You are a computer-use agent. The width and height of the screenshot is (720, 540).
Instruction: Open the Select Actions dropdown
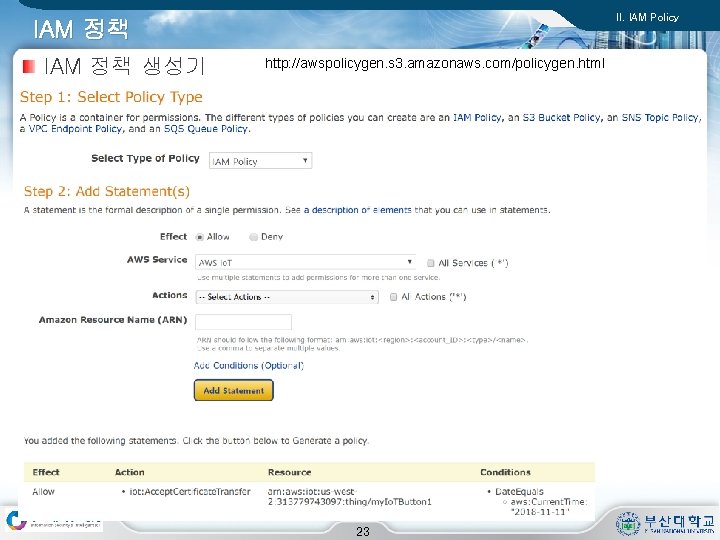pos(287,297)
